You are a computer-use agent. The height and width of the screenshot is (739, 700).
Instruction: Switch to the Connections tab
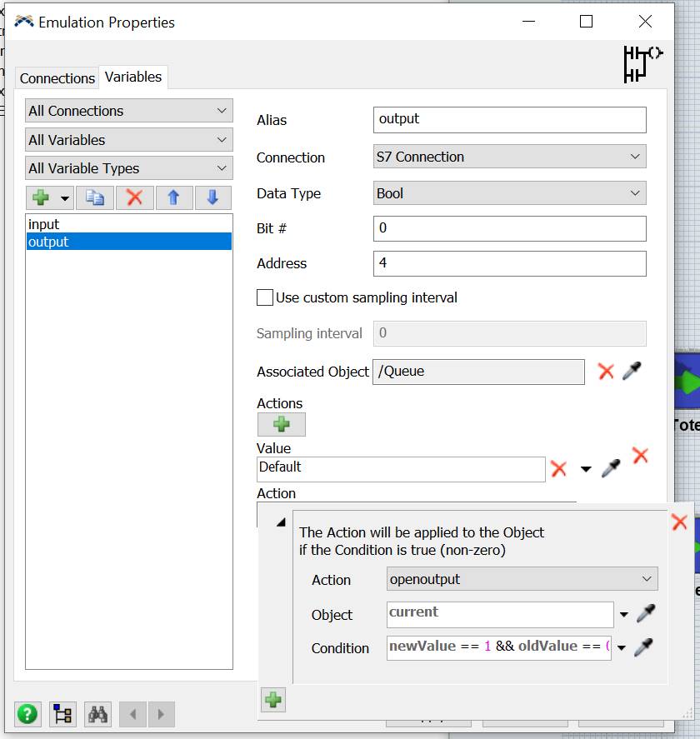(57, 78)
